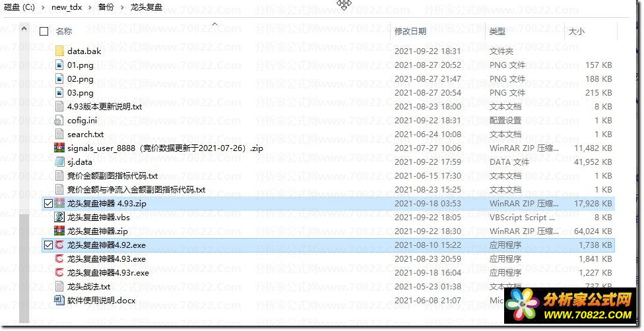Click the signals_user_8888 zip archive icon
Image resolution: width=644 pixels, height=331 pixels.
click(x=59, y=148)
